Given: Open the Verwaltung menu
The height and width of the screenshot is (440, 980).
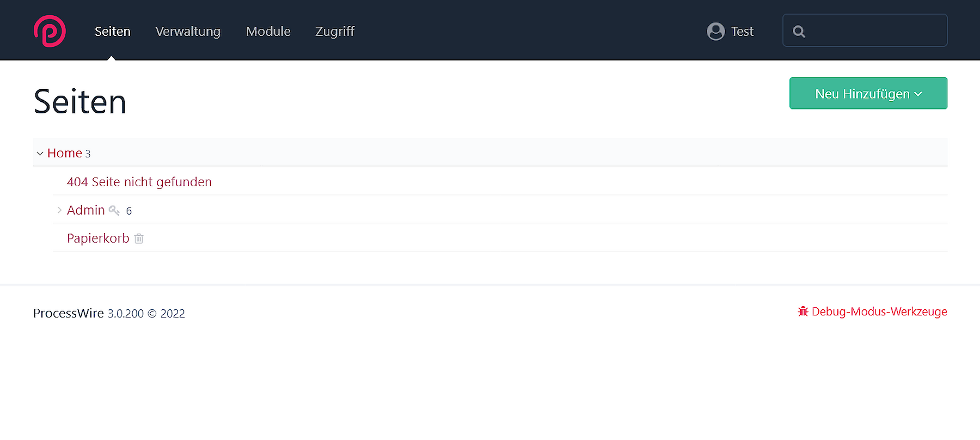Looking at the screenshot, I should [x=188, y=32].
